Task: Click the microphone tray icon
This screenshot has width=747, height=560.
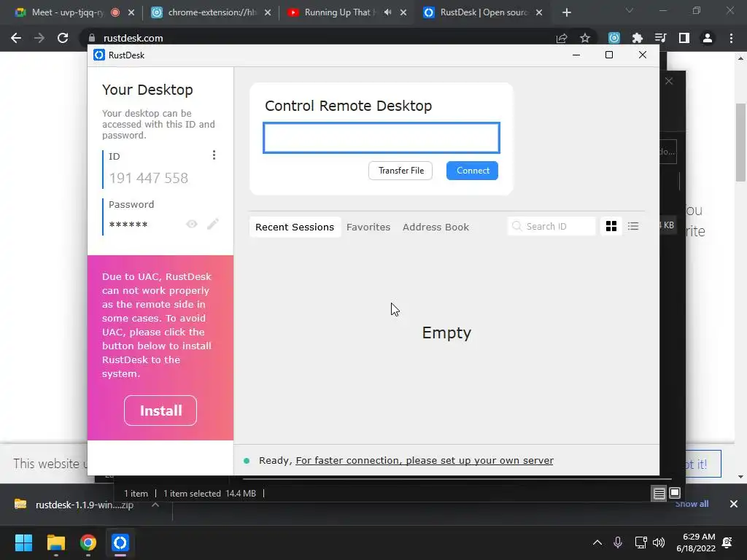Action: coord(618,542)
